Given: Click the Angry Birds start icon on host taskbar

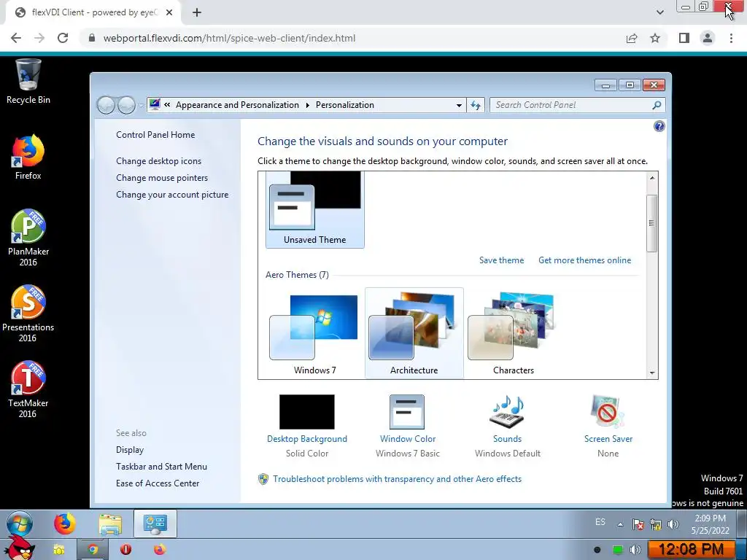Looking at the screenshot, I should 19,548.
